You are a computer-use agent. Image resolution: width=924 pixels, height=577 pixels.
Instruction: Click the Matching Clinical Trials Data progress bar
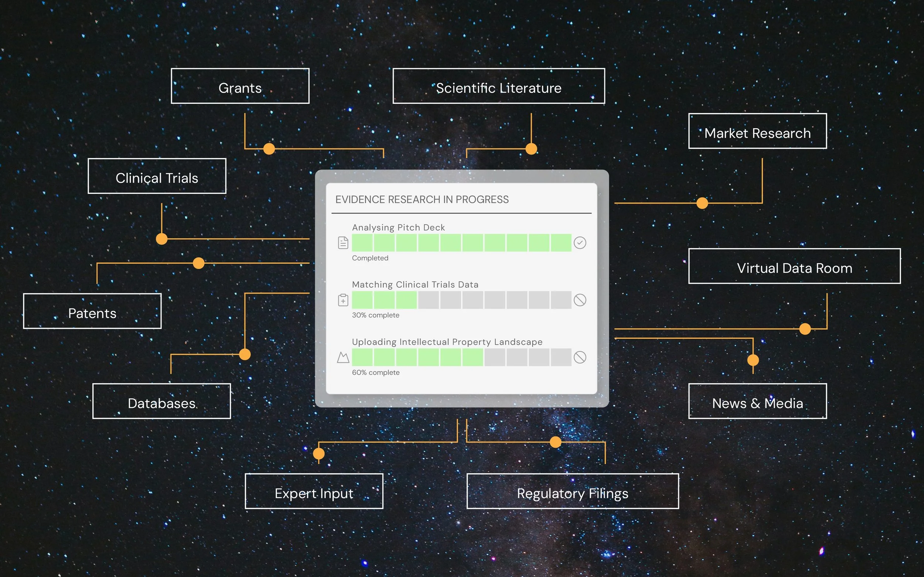tap(462, 300)
